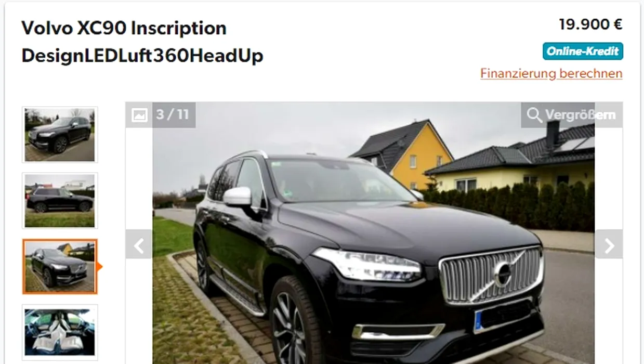Click the white side mirror in the photo
The image size is (644, 364).
coord(237,196)
